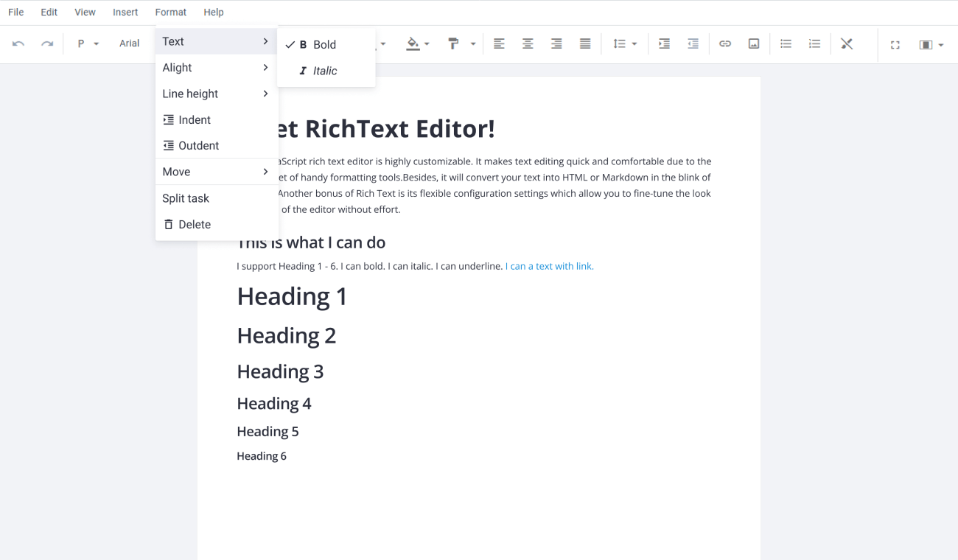The width and height of the screenshot is (958, 560).
Task: Open the paragraph style P dropdown
Action: point(88,44)
